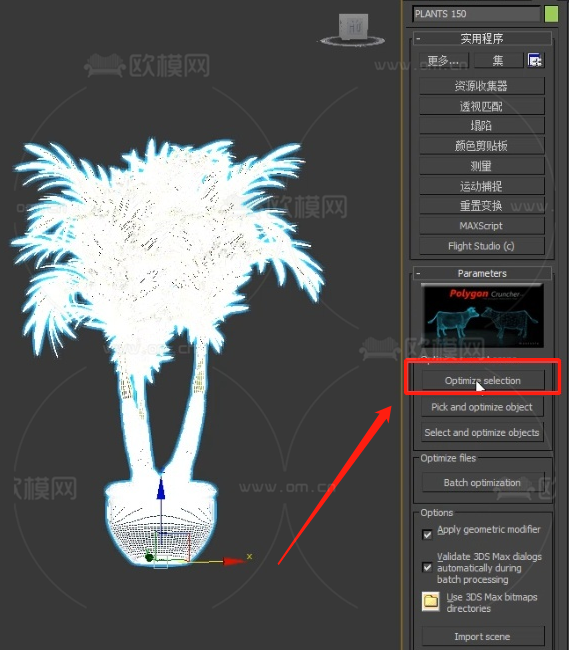Open the MAXScript utility

(x=482, y=226)
